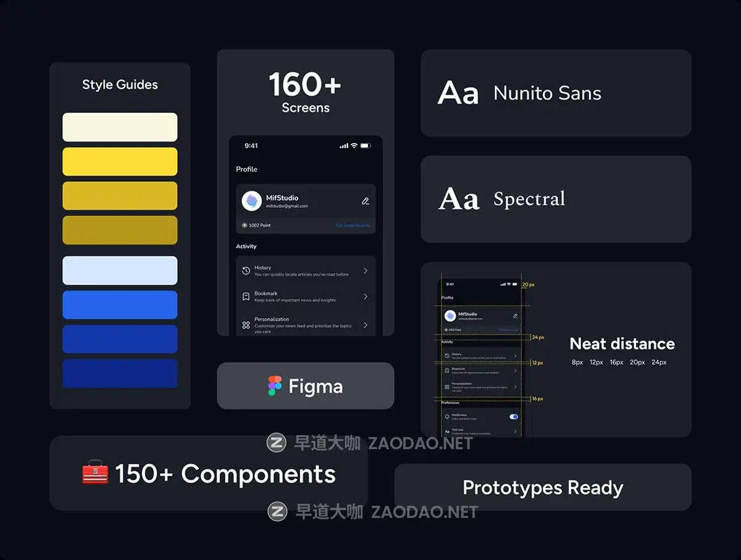Image resolution: width=741 pixels, height=560 pixels.
Task: Click the Notification bell icon in the small mockup
Action: coord(447,417)
